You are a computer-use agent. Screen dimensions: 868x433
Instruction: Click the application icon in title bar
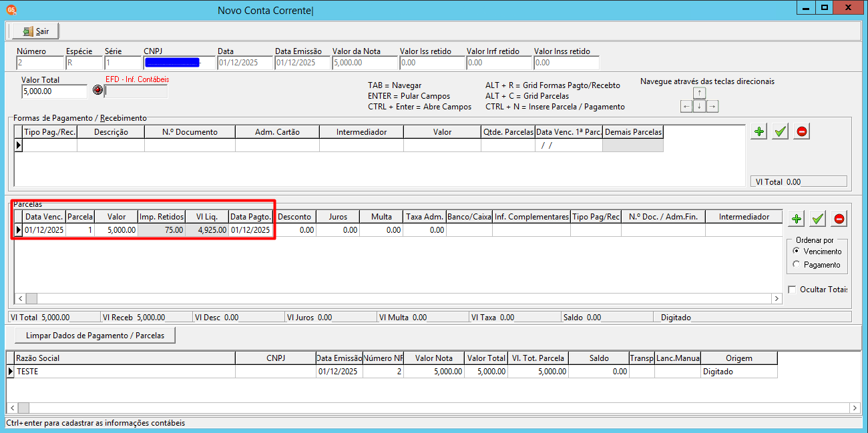click(x=11, y=9)
